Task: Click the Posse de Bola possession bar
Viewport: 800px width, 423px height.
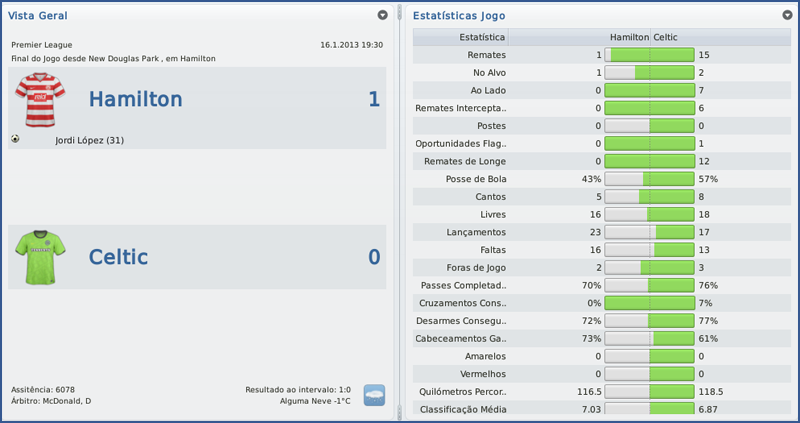Action: point(649,179)
